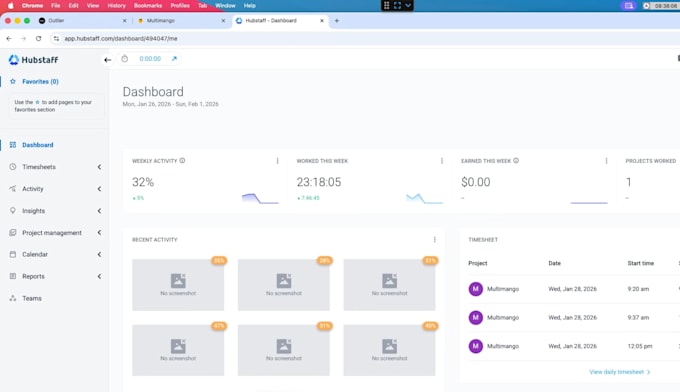The height and width of the screenshot is (392, 680).
Task: Open the 28% activity screenshot thumbnail
Action: (284, 285)
